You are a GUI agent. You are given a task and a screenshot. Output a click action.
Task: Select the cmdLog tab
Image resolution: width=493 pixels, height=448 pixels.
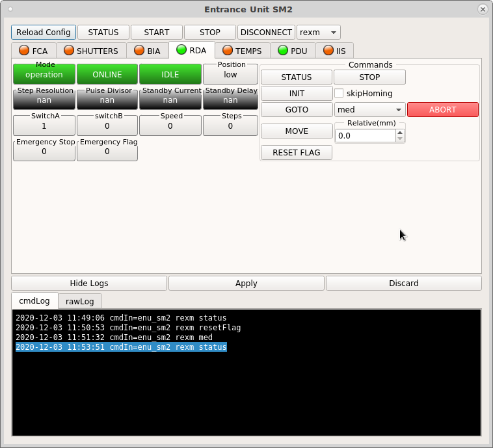pos(34,301)
